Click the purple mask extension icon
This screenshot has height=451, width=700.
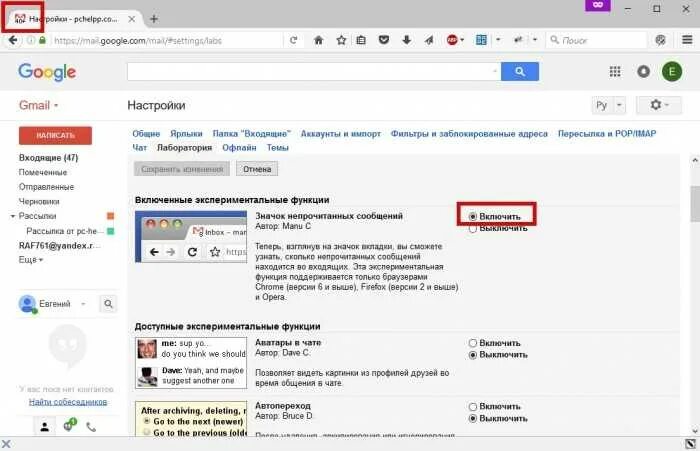(x=598, y=5)
